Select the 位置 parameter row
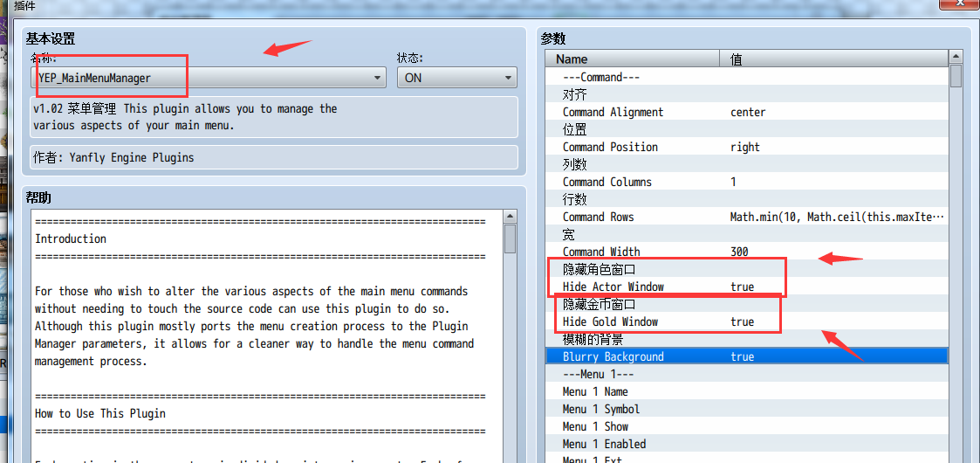 [x=746, y=130]
